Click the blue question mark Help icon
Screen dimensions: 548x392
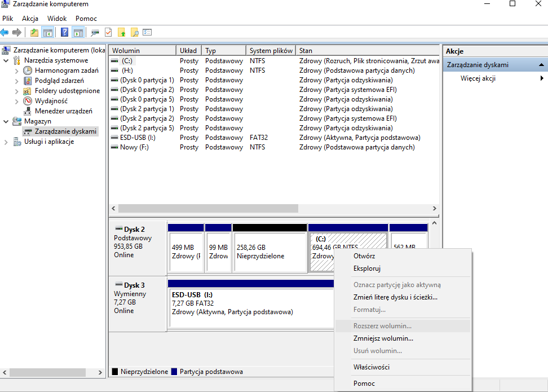65,33
